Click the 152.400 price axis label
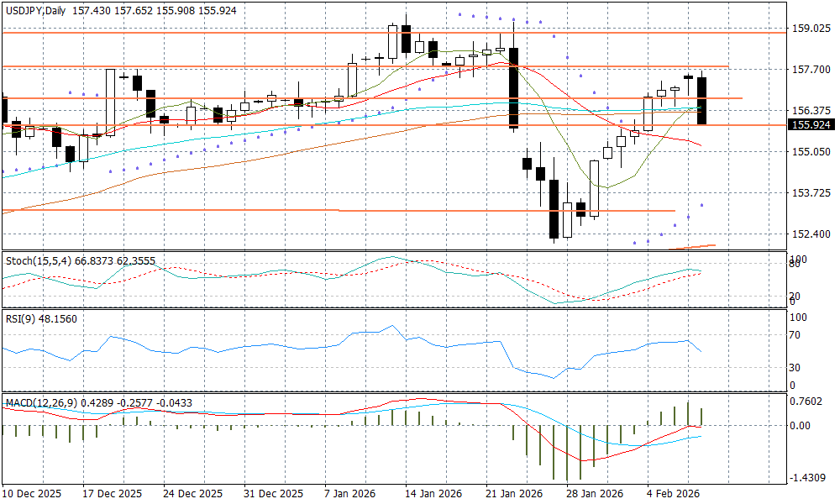This screenshot has width=840, height=504. [811, 234]
